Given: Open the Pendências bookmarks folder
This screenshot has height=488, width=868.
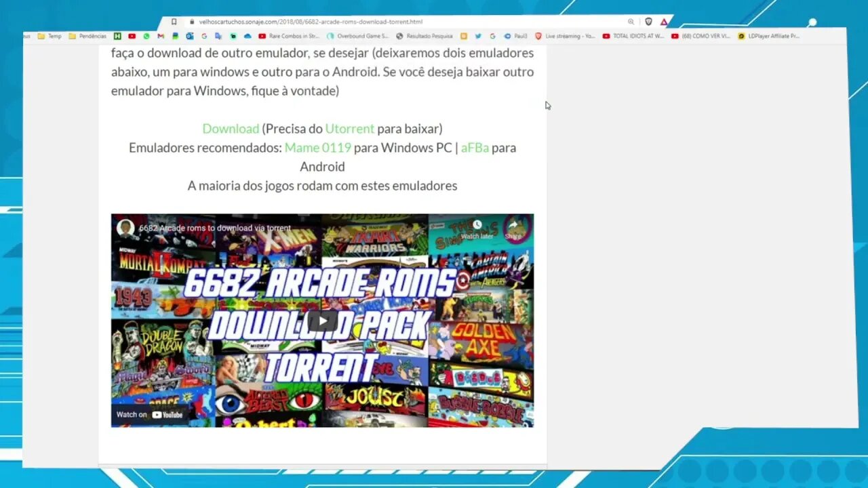Looking at the screenshot, I should click(x=87, y=36).
